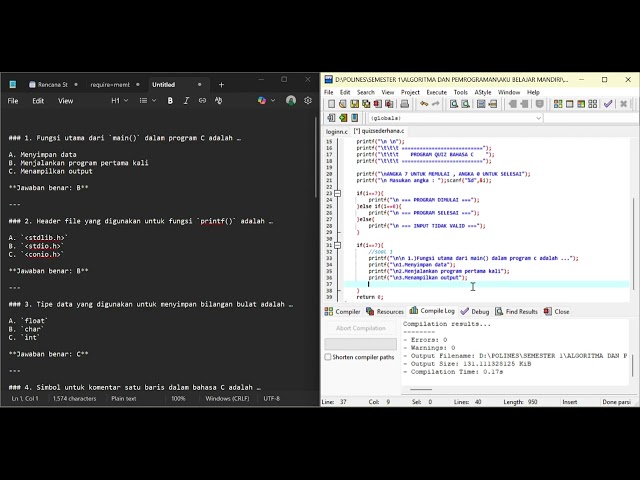Click the Save All icon in Dev-C++
640x480 pixels.
[x=366, y=104]
